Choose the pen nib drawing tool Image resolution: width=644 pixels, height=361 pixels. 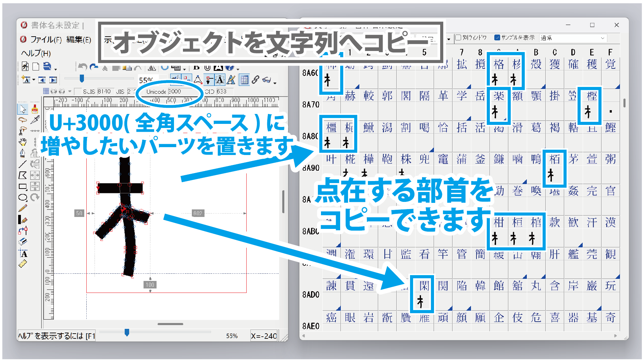coord(23,153)
